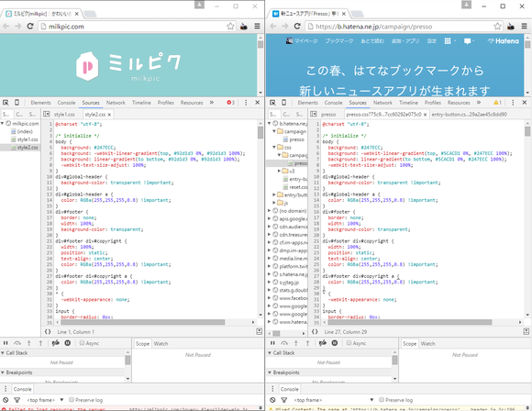Toggle navigator panel icon in Hatena Sources
The height and width of the screenshot is (411, 532).
point(314,114)
